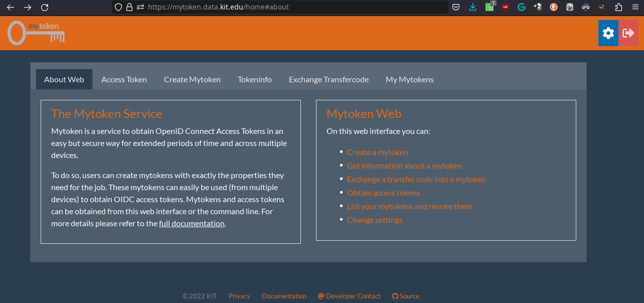Open site permissions icon in address bar
The height and width of the screenshot is (303, 644).
pos(140,7)
